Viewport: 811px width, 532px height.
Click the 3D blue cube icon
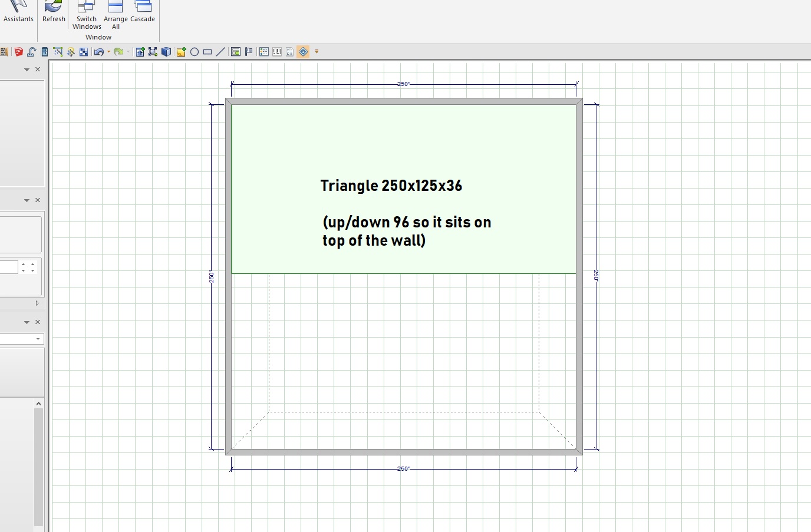[166, 52]
